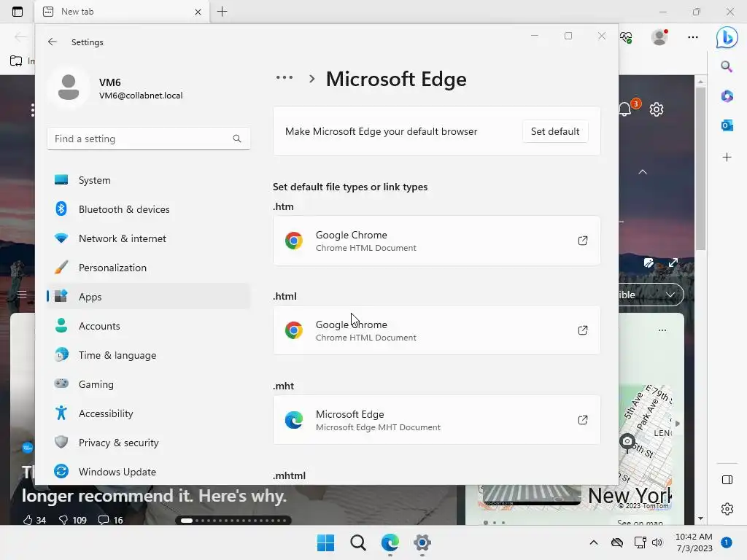Toggle Edge sidebar panel layout icon
Image resolution: width=747 pixels, height=560 pixels.
click(727, 480)
